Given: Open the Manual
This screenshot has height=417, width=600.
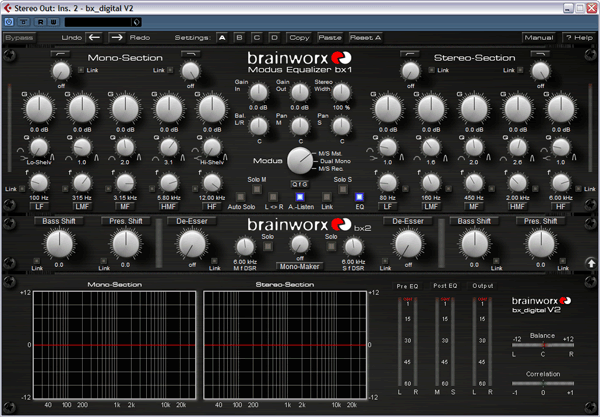Looking at the screenshot, I should pos(538,37).
